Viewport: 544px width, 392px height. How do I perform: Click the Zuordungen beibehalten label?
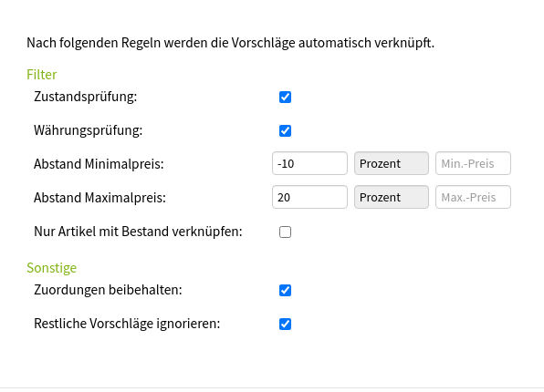108,290
